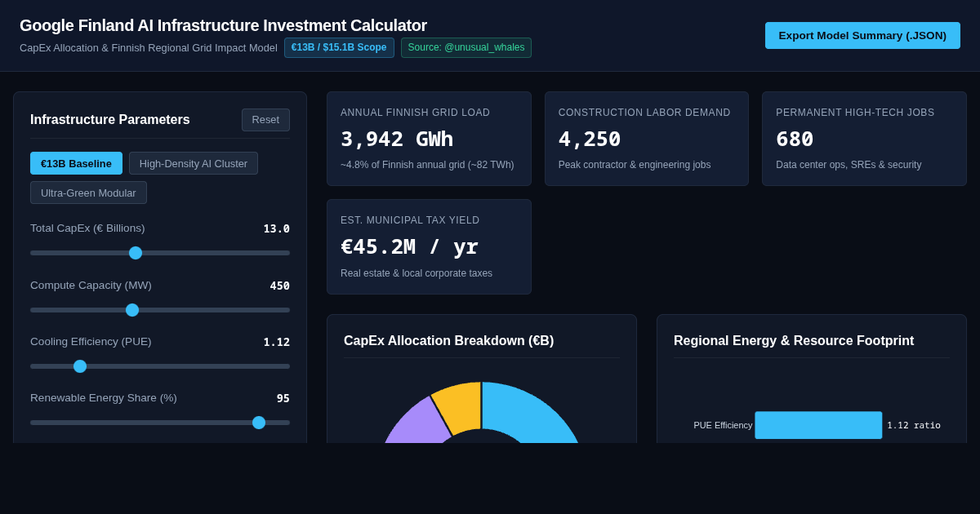The image size is (980, 514).
Task: Click the yellow donut chart segment
Action: [x=461, y=406]
